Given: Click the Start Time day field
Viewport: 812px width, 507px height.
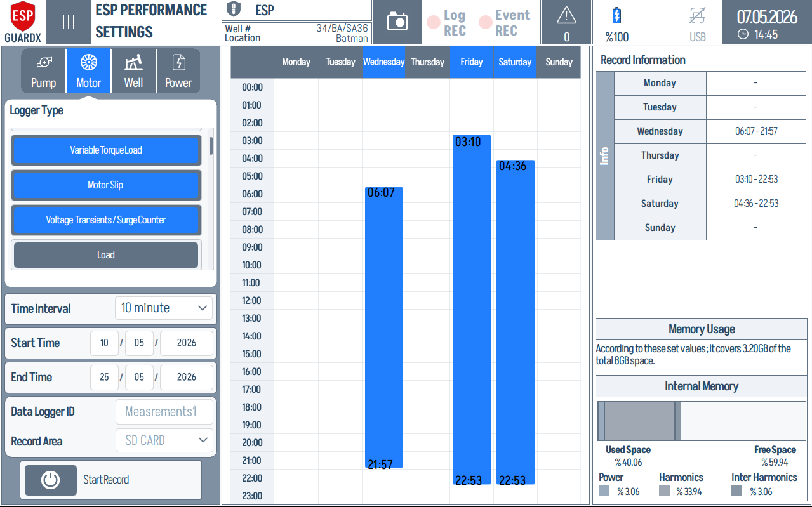Looking at the screenshot, I should (104, 343).
